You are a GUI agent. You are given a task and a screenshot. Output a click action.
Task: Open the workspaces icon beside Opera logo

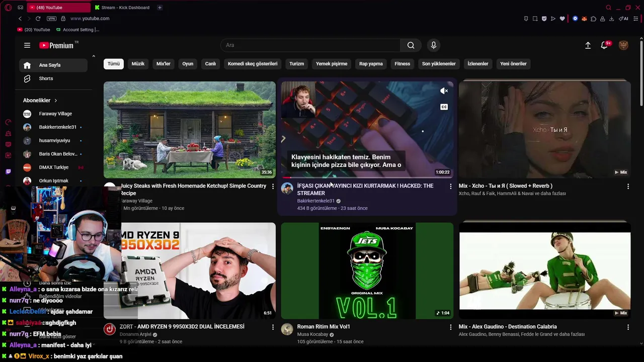pyautogui.click(x=20, y=8)
